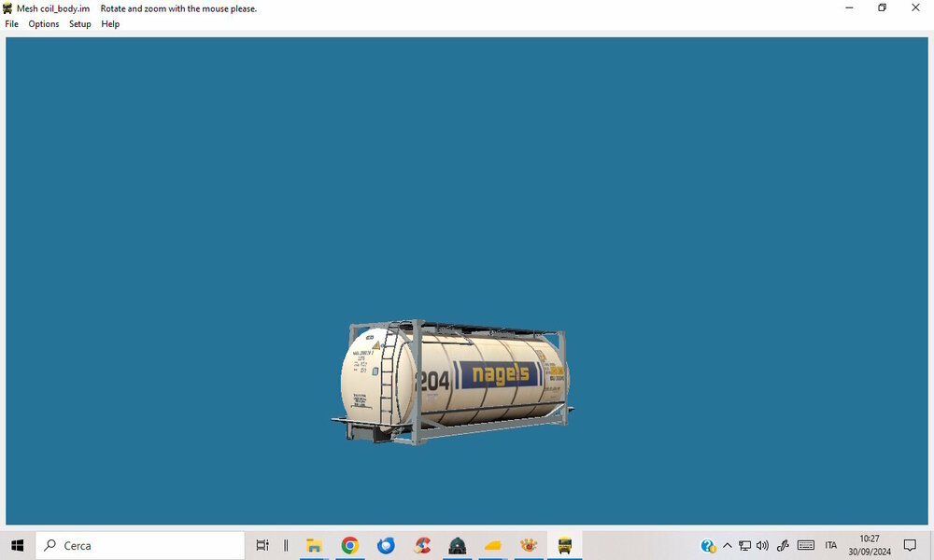Open the Setup menu
This screenshot has width=934, height=560.
(79, 24)
